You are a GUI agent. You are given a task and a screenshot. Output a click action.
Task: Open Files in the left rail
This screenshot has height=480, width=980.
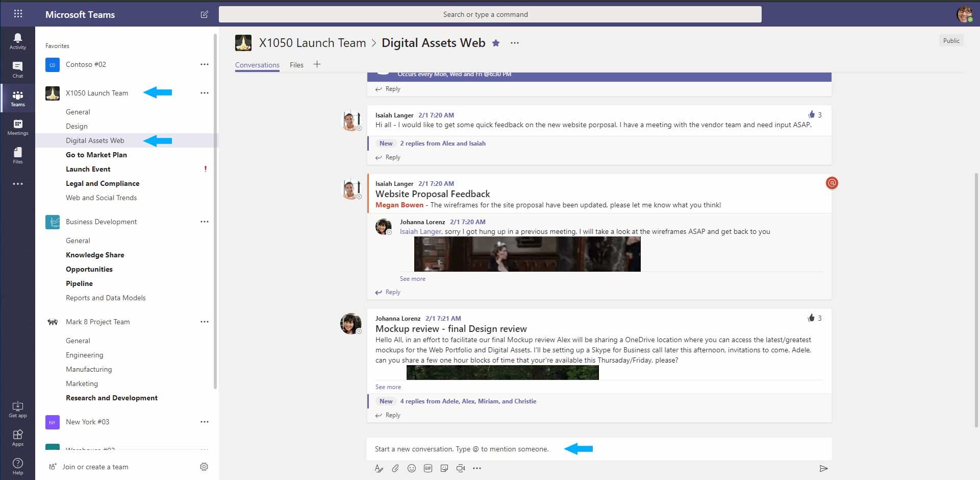[x=18, y=155]
